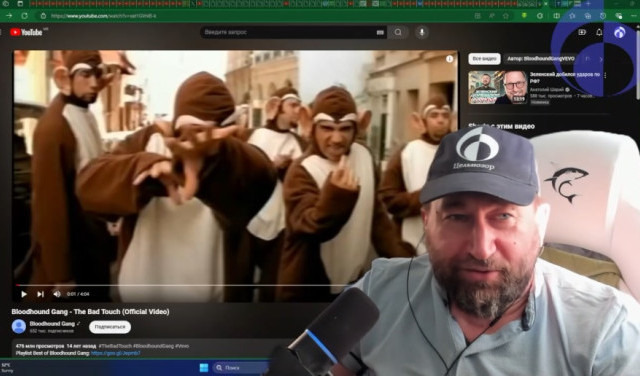Play the Bad Touch video

point(24,294)
